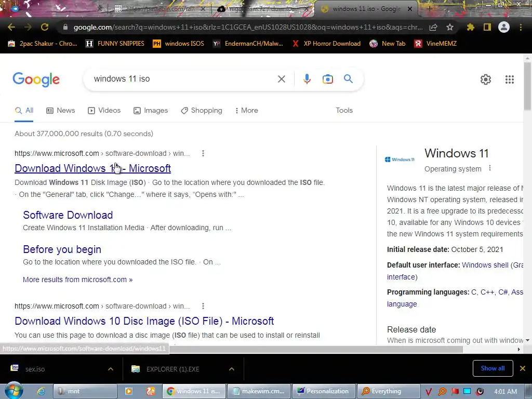
Task: Open XP Horror Download bookmark
Action: point(326,44)
